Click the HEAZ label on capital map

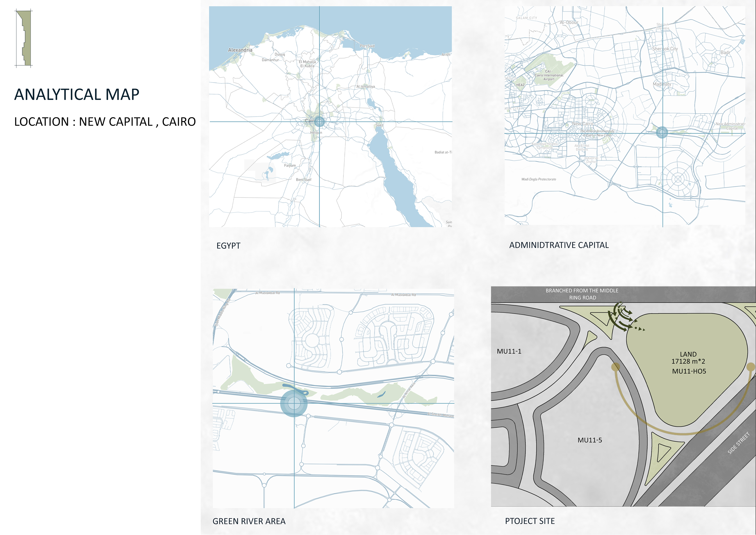click(520, 85)
